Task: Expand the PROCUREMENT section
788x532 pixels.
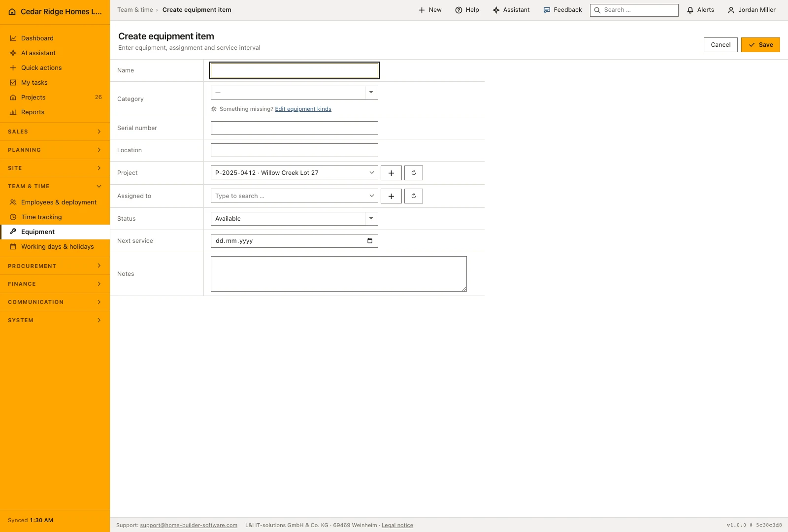Action: click(55, 266)
